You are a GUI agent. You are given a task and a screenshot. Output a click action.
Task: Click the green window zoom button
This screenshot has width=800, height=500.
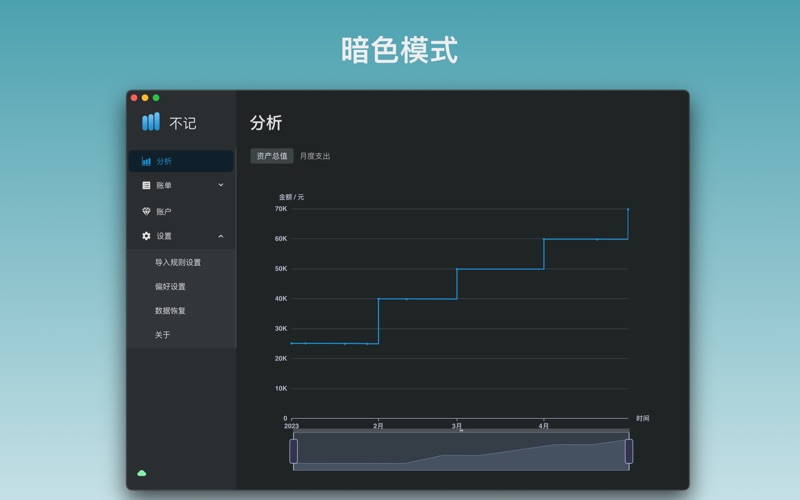(x=156, y=97)
